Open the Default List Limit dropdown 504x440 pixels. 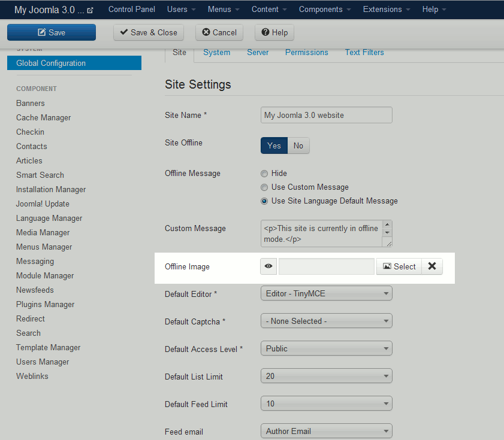(326, 376)
